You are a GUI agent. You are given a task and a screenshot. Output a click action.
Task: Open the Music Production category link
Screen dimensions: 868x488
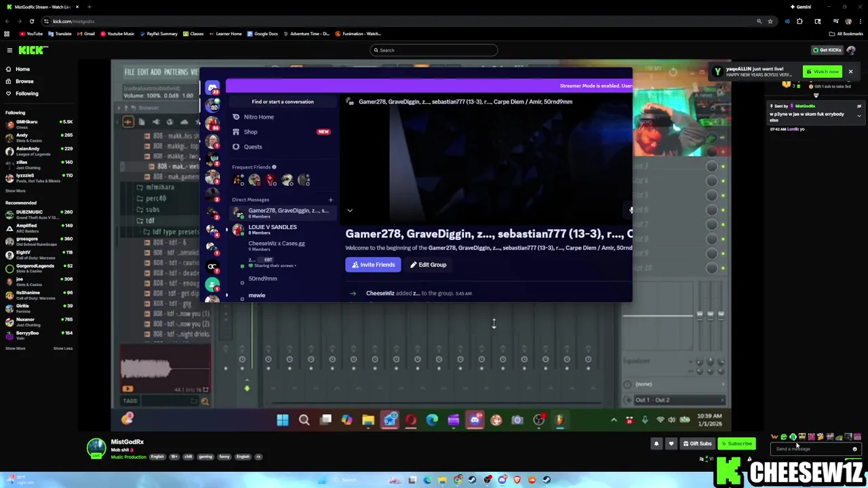(x=129, y=457)
